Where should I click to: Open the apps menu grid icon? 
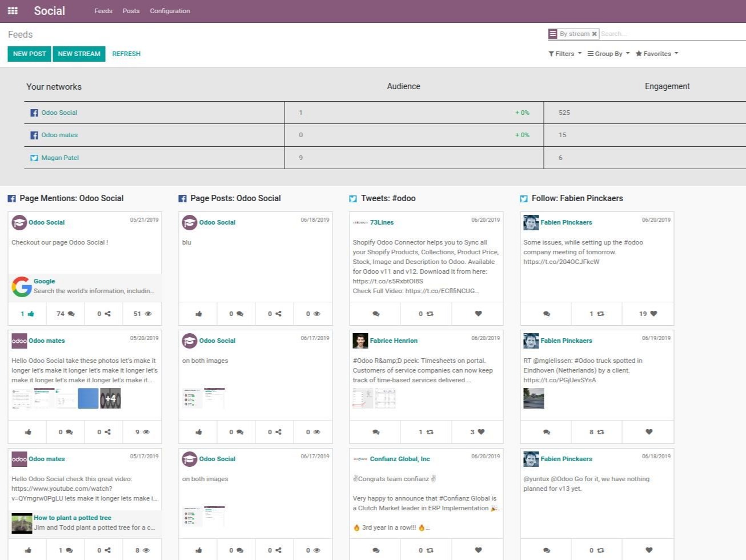click(x=12, y=10)
